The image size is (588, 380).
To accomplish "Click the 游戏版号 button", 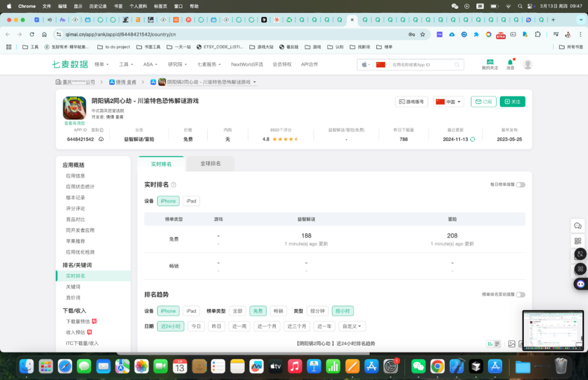I will pos(412,102).
